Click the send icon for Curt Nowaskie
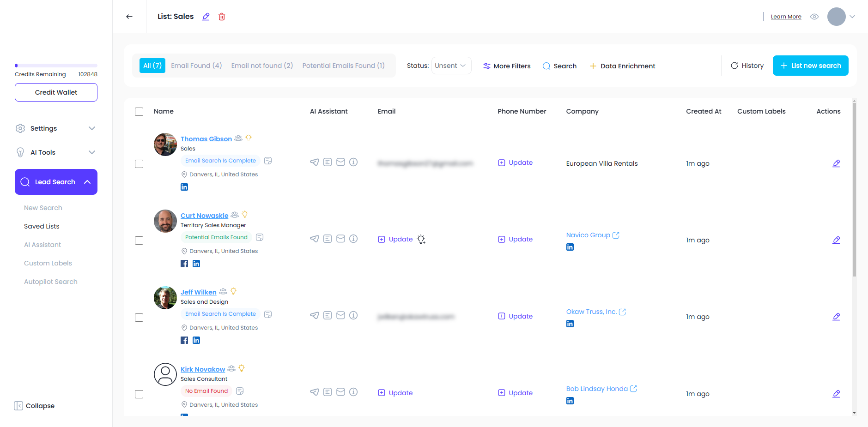 [315, 239]
